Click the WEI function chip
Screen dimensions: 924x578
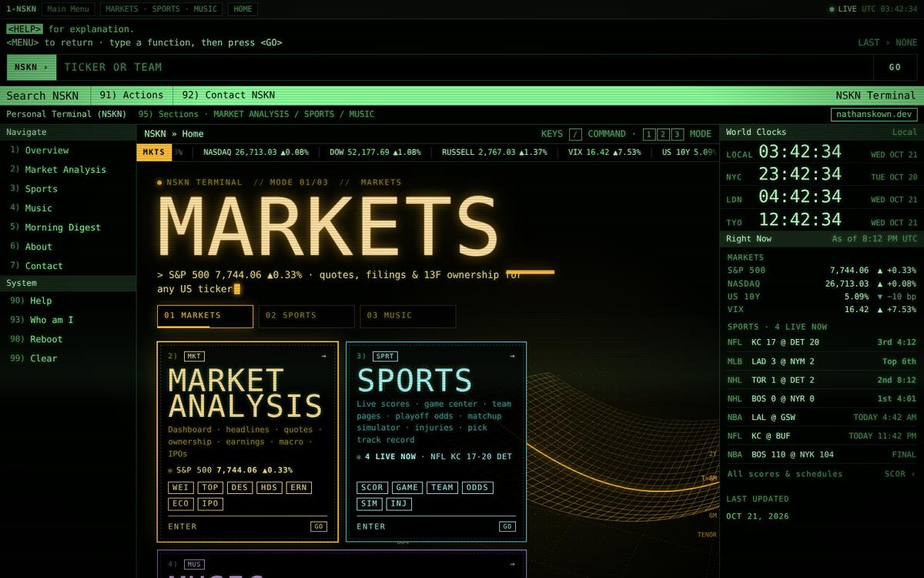[181, 487]
